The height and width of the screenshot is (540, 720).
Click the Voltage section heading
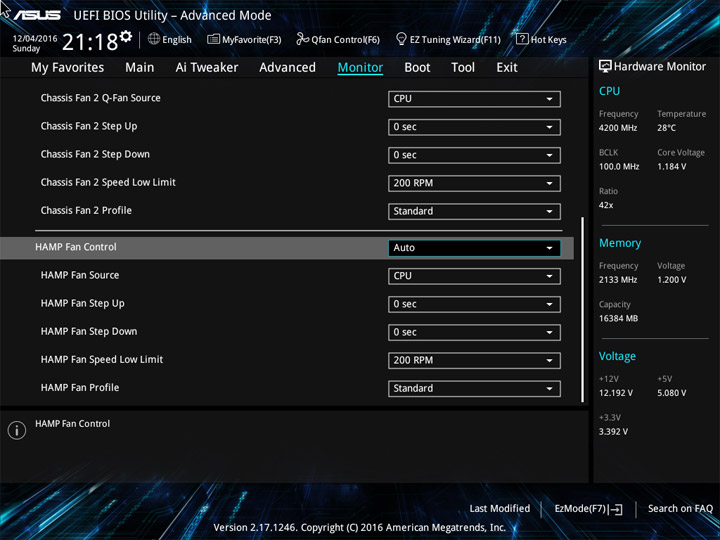click(617, 356)
